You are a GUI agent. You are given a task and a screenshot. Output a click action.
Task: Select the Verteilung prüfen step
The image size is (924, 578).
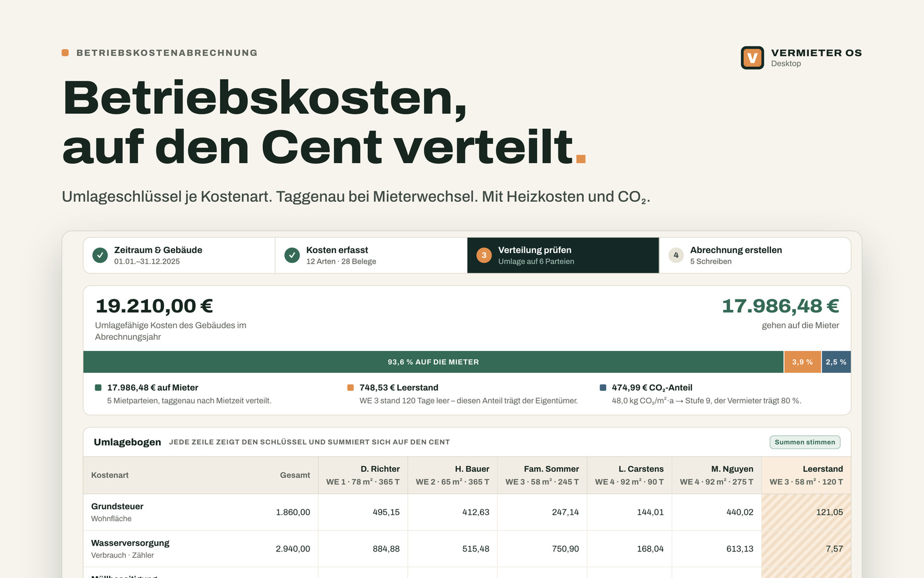tap(563, 255)
